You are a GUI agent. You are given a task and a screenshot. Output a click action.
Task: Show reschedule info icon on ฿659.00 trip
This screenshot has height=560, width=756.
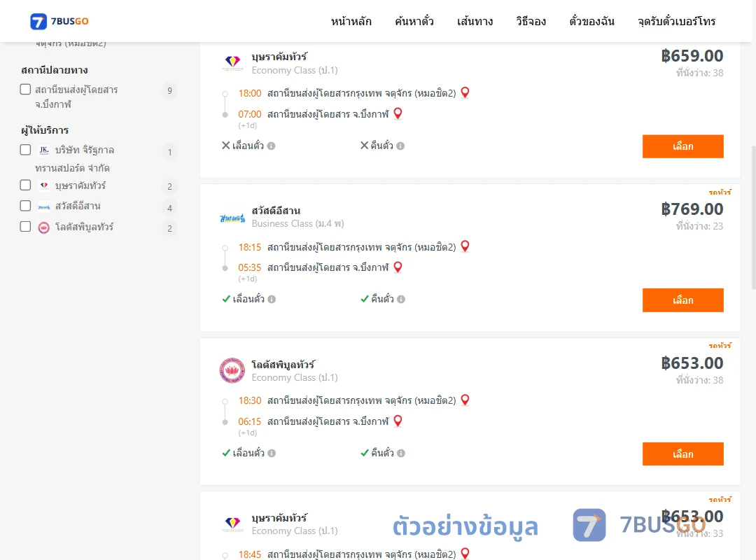point(271,146)
